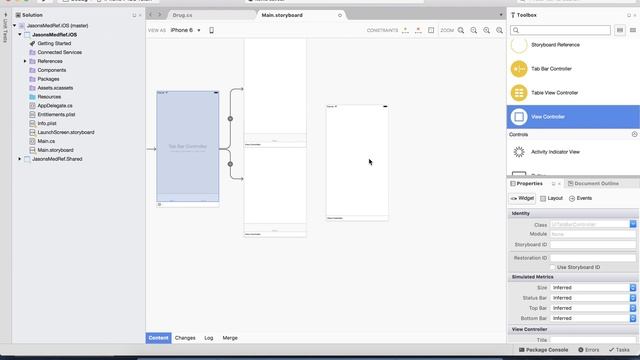Show the Events properties tab
The height and width of the screenshot is (360, 640).
[580, 198]
